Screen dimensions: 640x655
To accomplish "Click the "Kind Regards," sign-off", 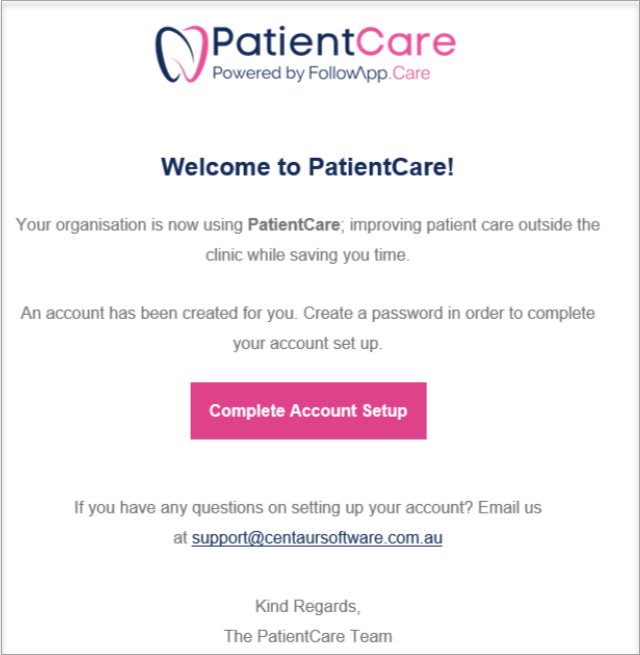I will 308,607.
